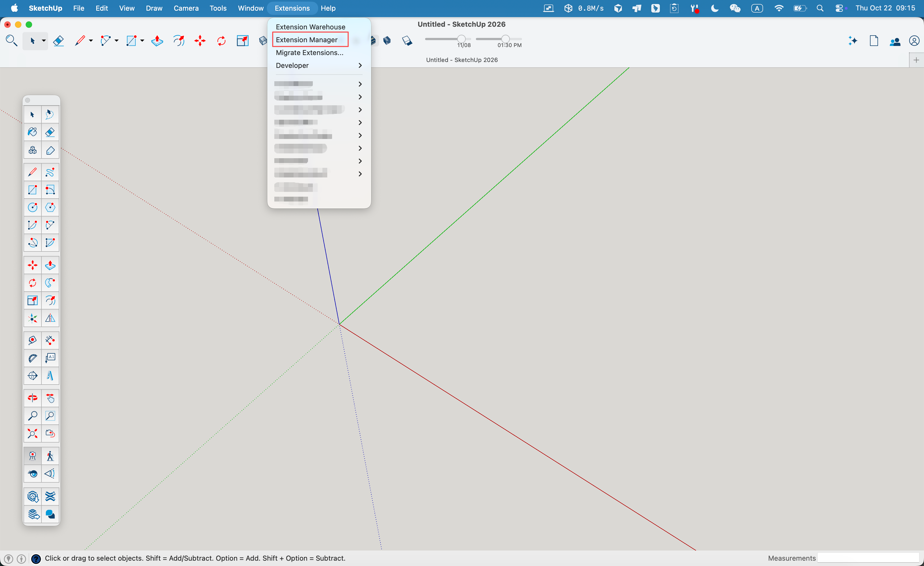The image size is (924, 566).
Task: Open the Rectangle tool dropdown arrow in the top toolbar
Action: pos(142,40)
